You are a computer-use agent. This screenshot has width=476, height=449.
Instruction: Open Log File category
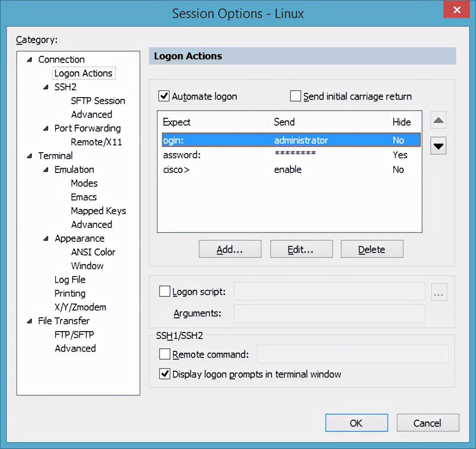tap(70, 280)
